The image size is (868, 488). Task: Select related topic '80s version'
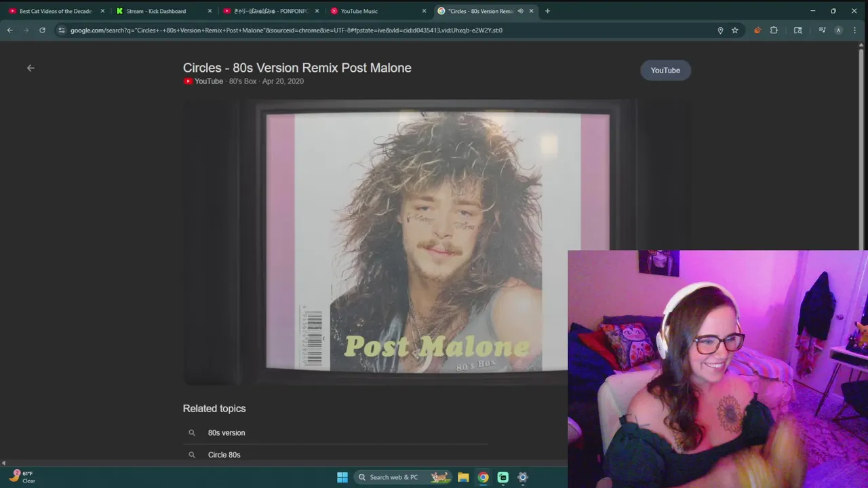click(226, 432)
